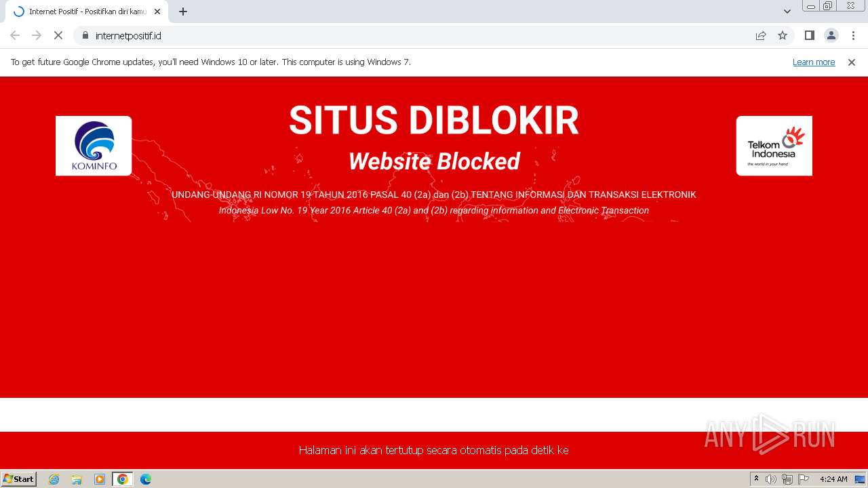The height and width of the screenshot is (488, 868).
Task: Click the Website Blocked subtitle
Action: click(x=434, y=161)
